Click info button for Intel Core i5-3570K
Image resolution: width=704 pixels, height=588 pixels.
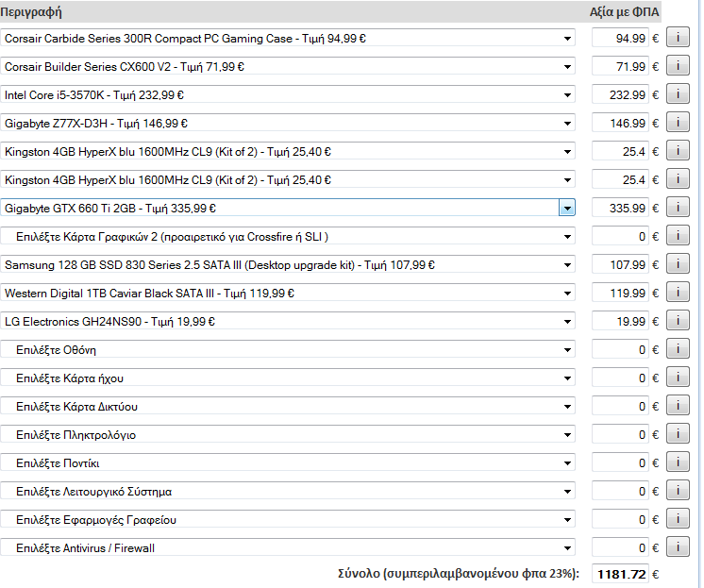[678, 94]
